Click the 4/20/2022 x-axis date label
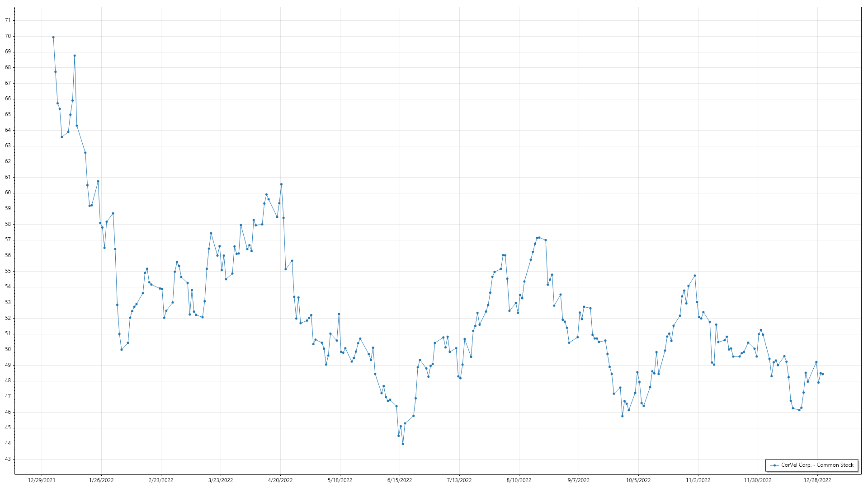 coord(280,480)
